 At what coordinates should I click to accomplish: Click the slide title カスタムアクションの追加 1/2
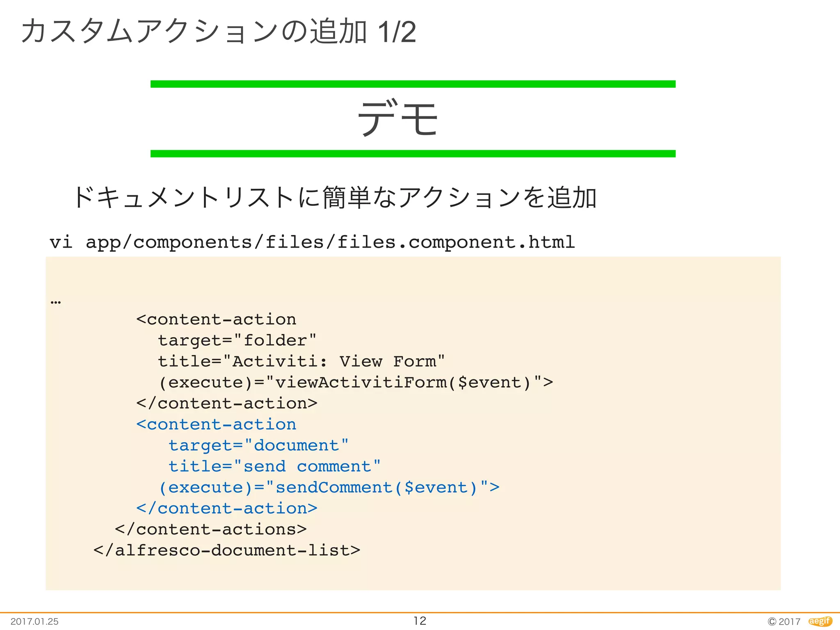(218, 32)
